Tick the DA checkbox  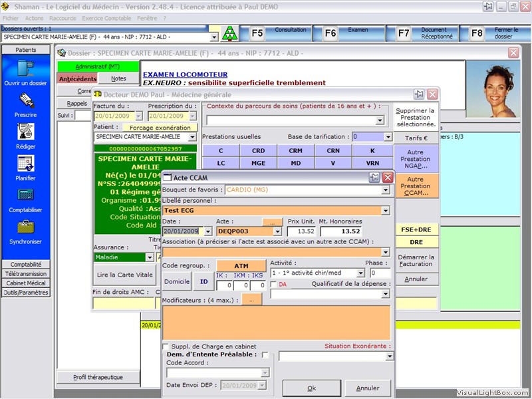(x=273, y=285)
